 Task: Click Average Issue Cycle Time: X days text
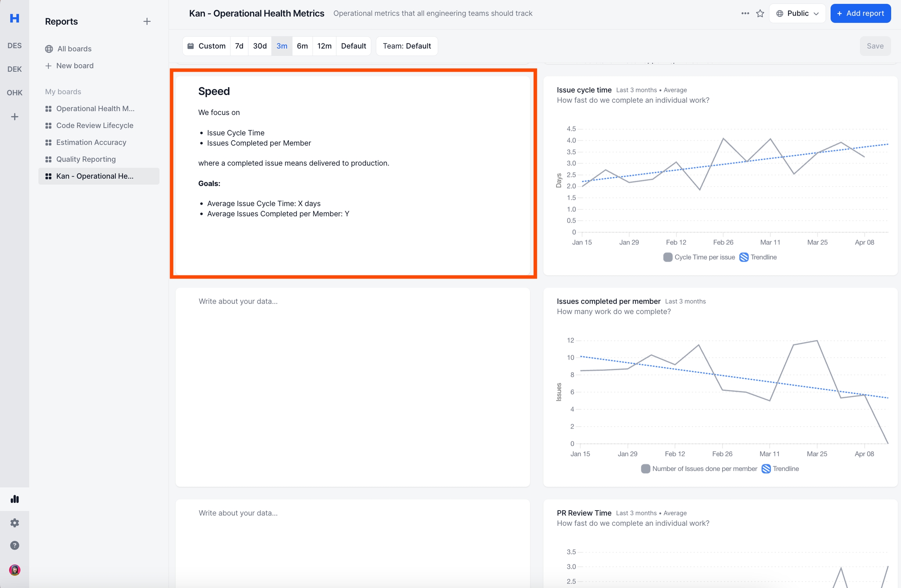(264, 204)
